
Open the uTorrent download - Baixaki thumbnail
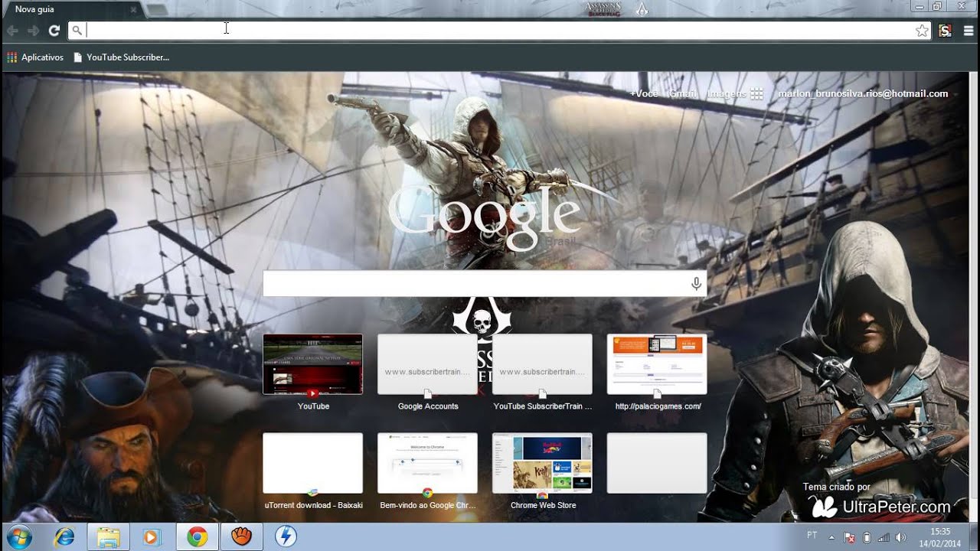pyautogui.click(x=312, y=463)
